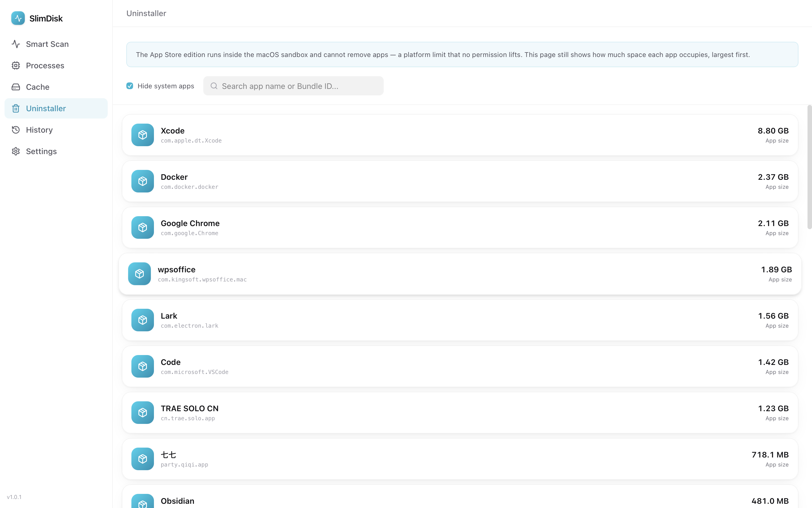The width and height of the screenshot is (812, 508).
Task: Select the Uninstaller sidebar item
Action: click(x=56, y=109)
